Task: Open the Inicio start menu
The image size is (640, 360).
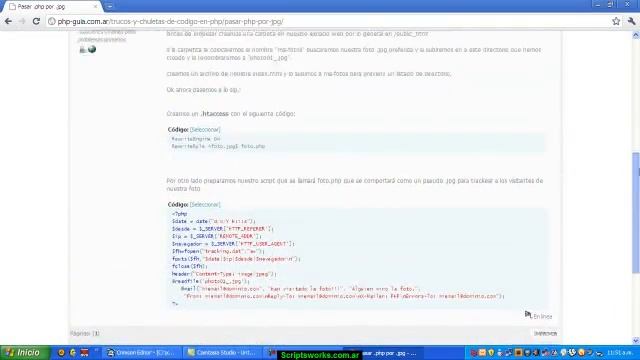Action: [24, 353]
